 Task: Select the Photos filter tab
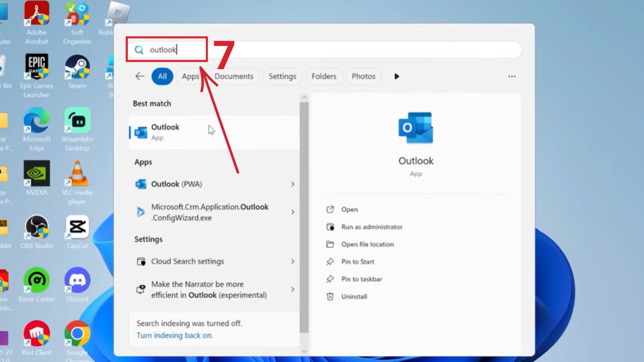pos(363,76)
